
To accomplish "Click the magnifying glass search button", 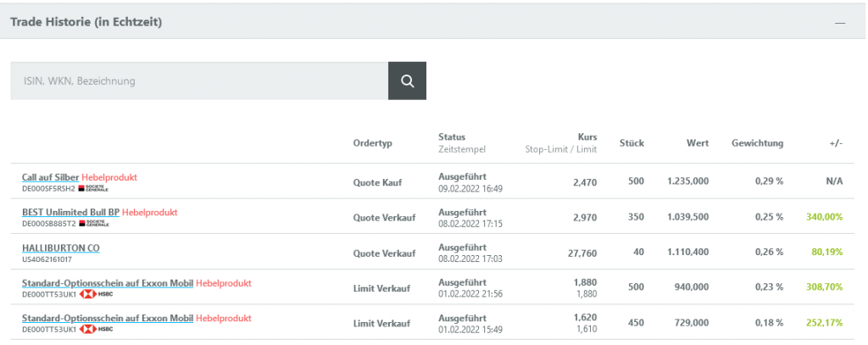I will click(x=407, y=81).
